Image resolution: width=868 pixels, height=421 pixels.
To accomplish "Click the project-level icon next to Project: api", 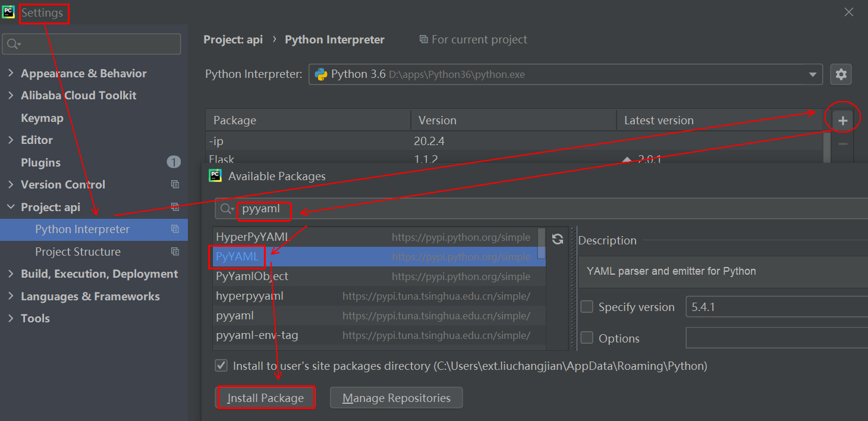I will pyautogui.click(x=175, y=207).
